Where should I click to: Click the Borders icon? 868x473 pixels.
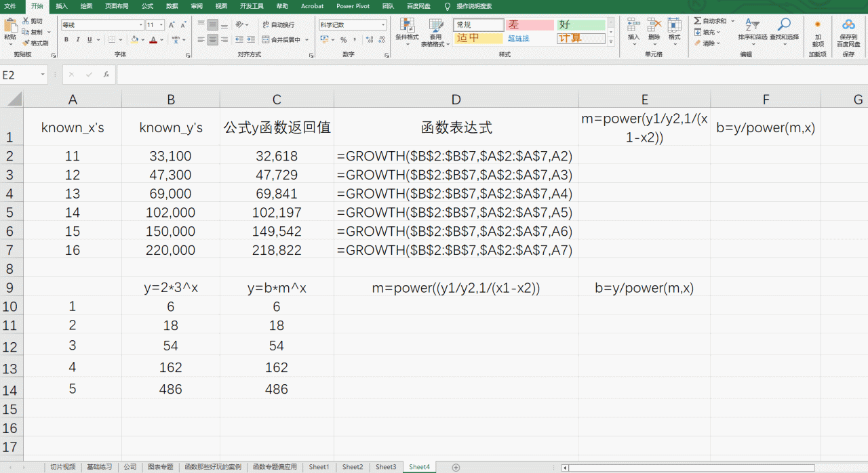click(112, 40)
